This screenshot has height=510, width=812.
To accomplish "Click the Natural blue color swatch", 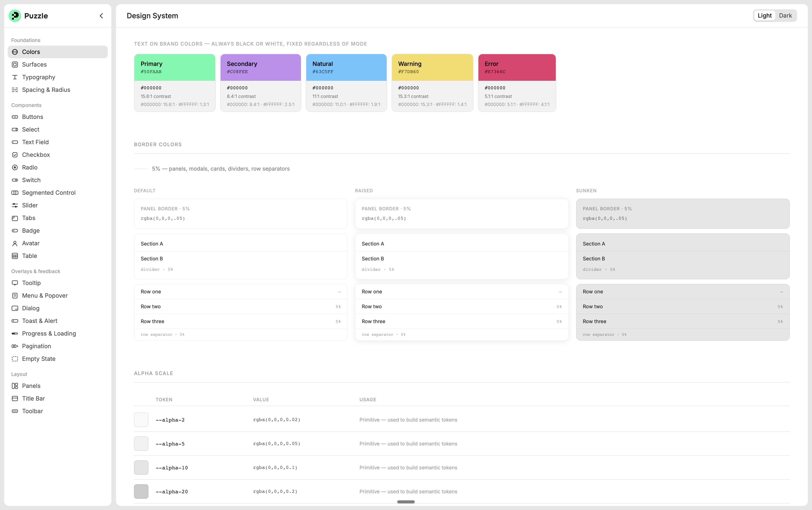I will tap(346, 67).
